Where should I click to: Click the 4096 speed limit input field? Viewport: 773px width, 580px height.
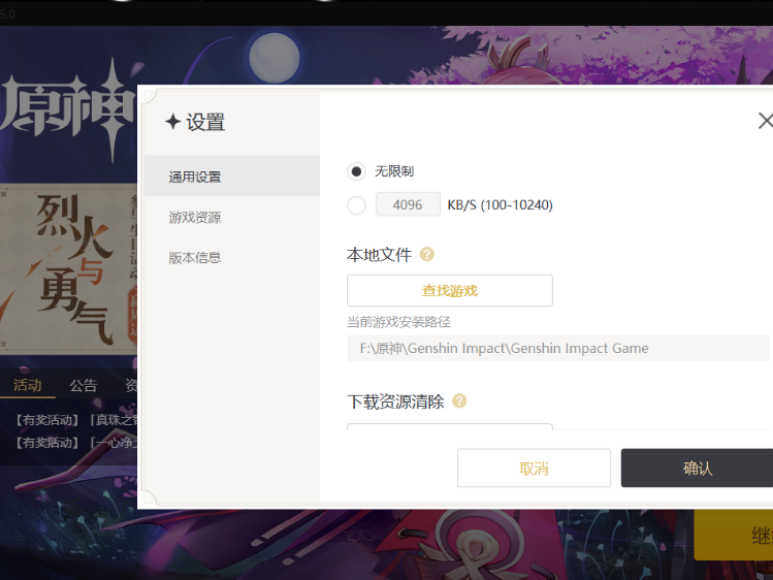pyautogui.click(x=408, y=205)
